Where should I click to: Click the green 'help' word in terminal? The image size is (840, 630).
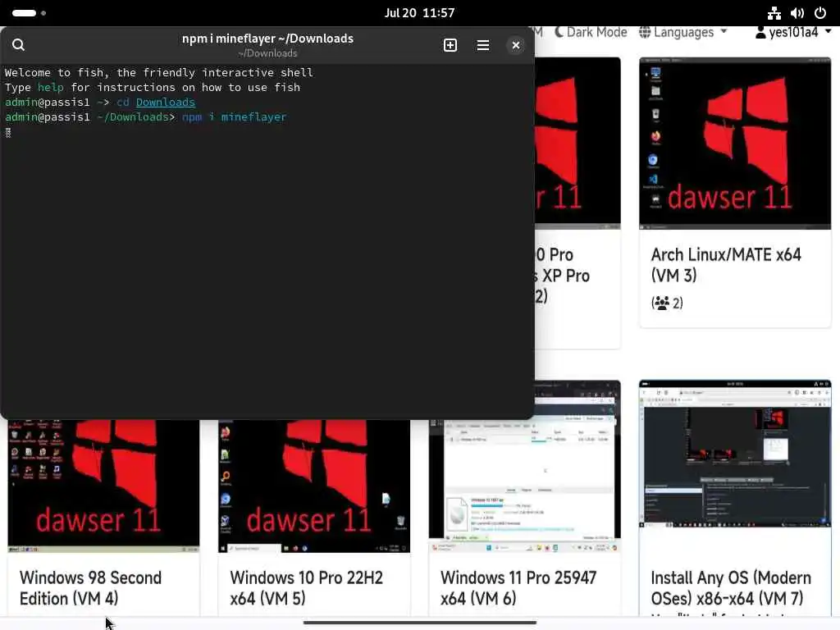[x=50, y=87]
